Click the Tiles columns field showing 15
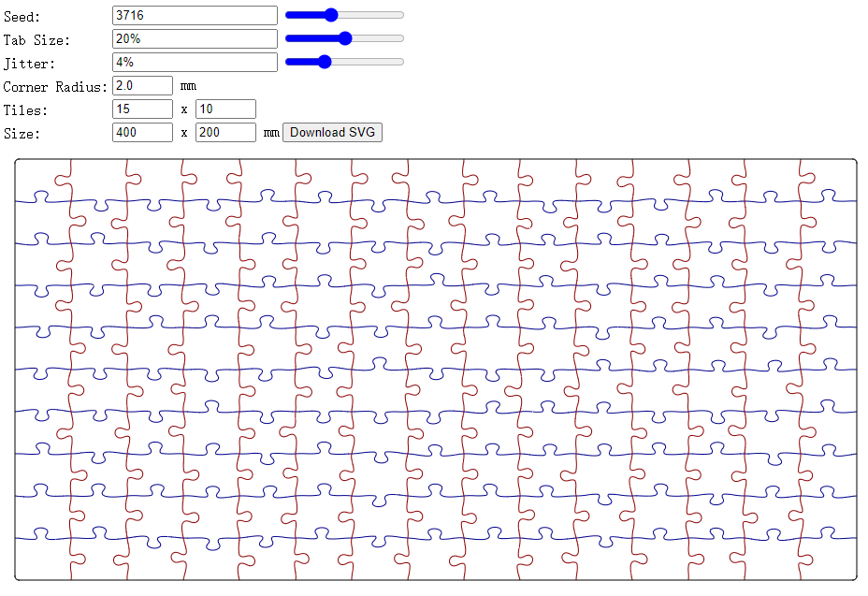868x596 pixels. [143, 109]
